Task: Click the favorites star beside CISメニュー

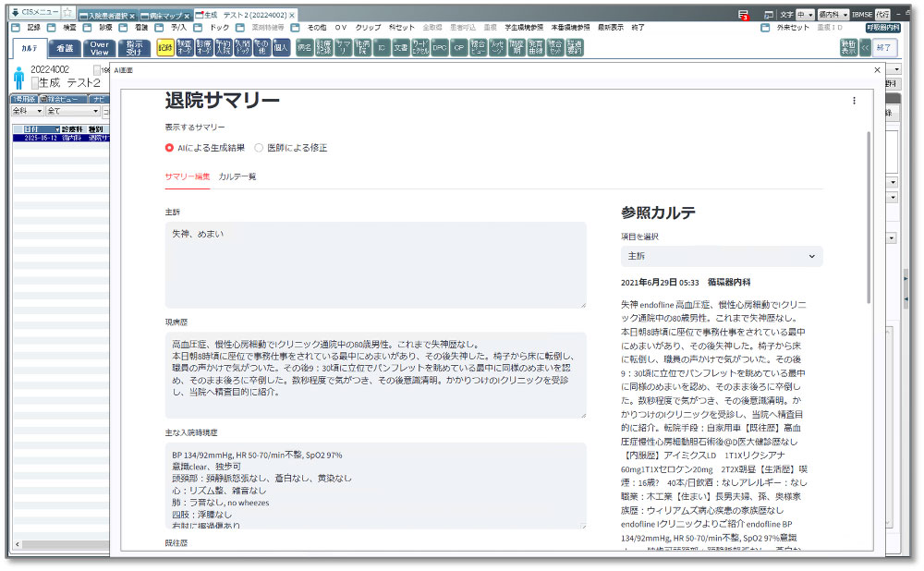Action: point(67,14)
